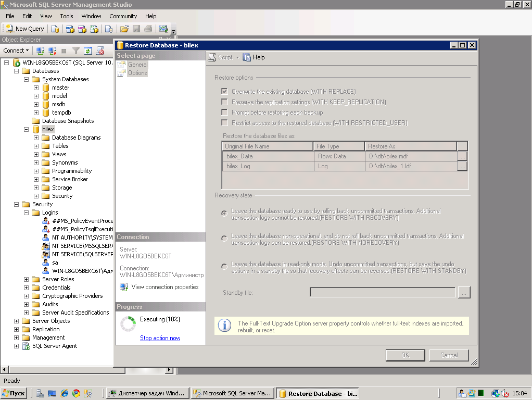The width and height of the screenshot is (532, 400).
Task: Toggle Preserve the replication settings checkbox
Action: click(224, 102)
